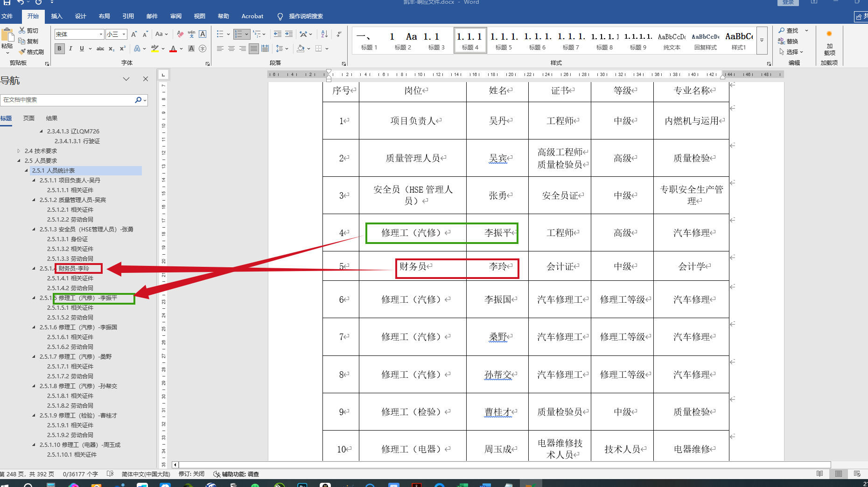Show or hide paragraph marks
868x487 pixels.
(x=339, y=34)
